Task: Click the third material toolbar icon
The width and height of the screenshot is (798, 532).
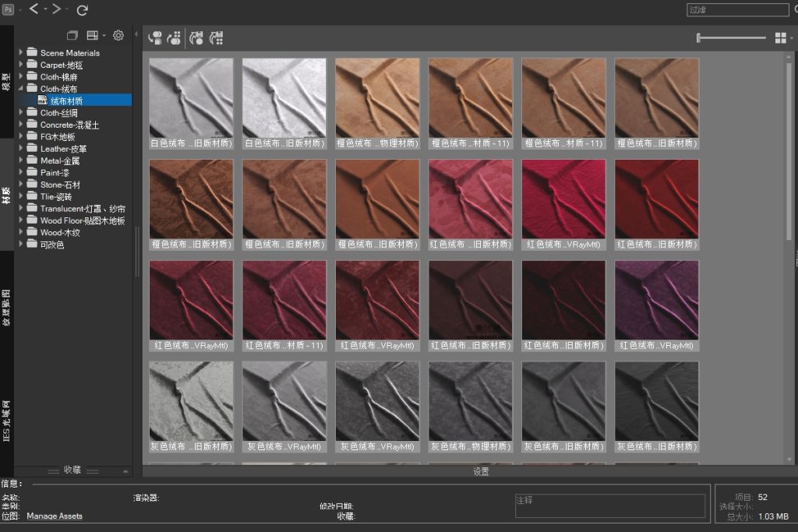Action: (196, 37)
